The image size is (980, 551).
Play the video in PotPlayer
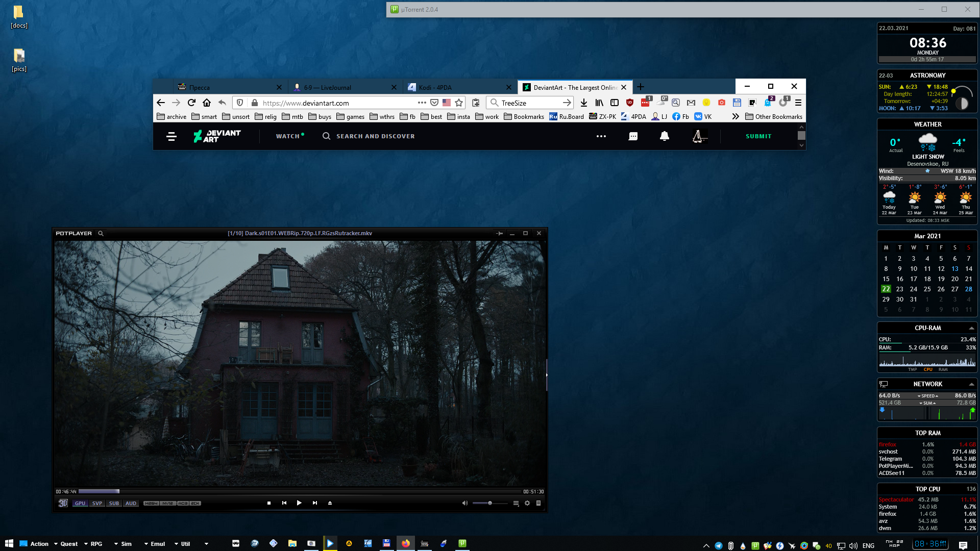pyautogui.click(x=299, y=503)
